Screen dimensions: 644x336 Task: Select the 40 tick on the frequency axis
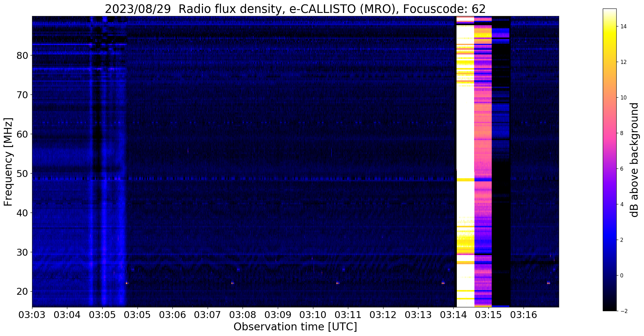22,213
